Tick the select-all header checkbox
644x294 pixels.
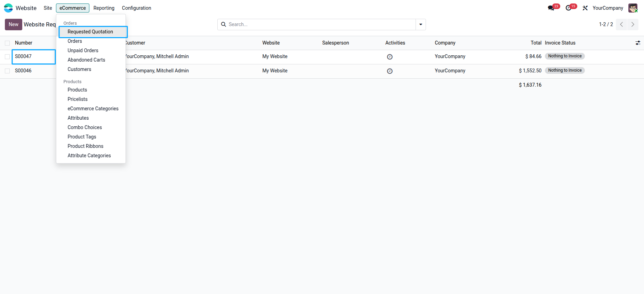7,43
